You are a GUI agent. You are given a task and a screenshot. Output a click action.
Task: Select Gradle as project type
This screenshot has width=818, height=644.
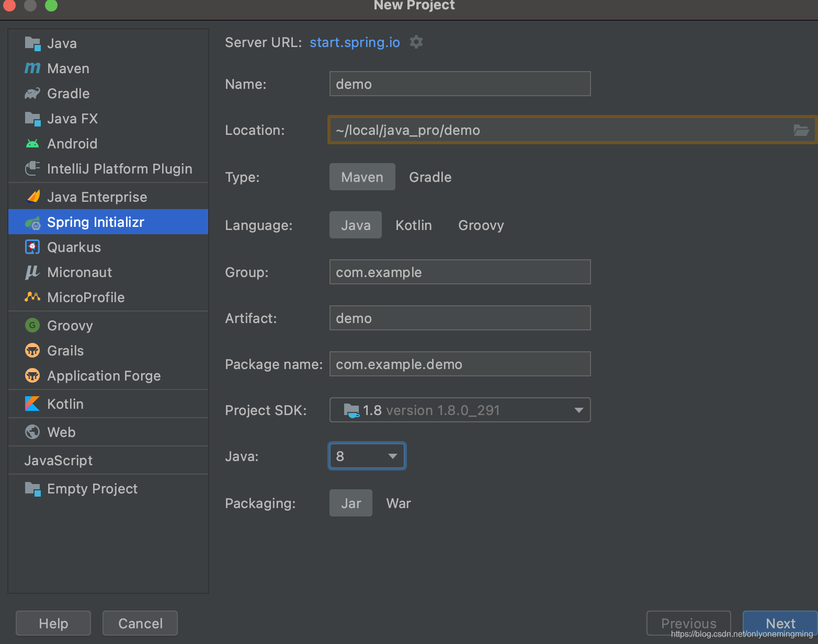pyautogui.click(x=430, y=177)
